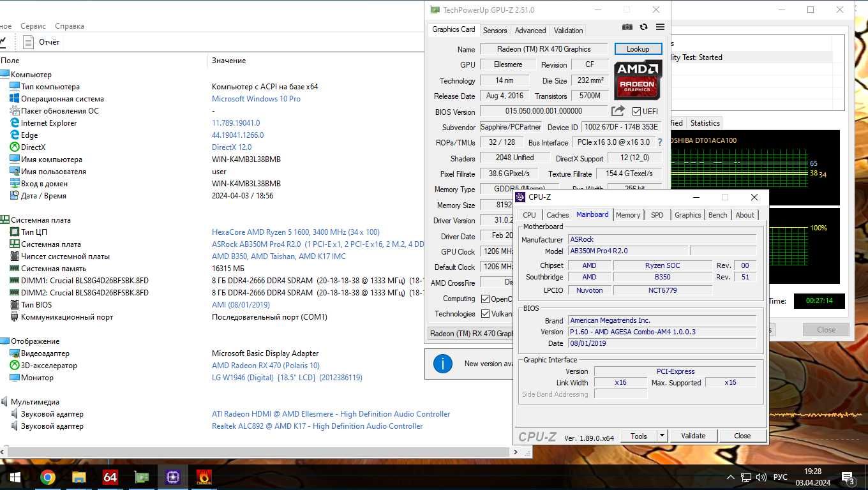Click the AMI (08/01/2019) BIOS link
The image size is (868, 490).
point(241,305)
